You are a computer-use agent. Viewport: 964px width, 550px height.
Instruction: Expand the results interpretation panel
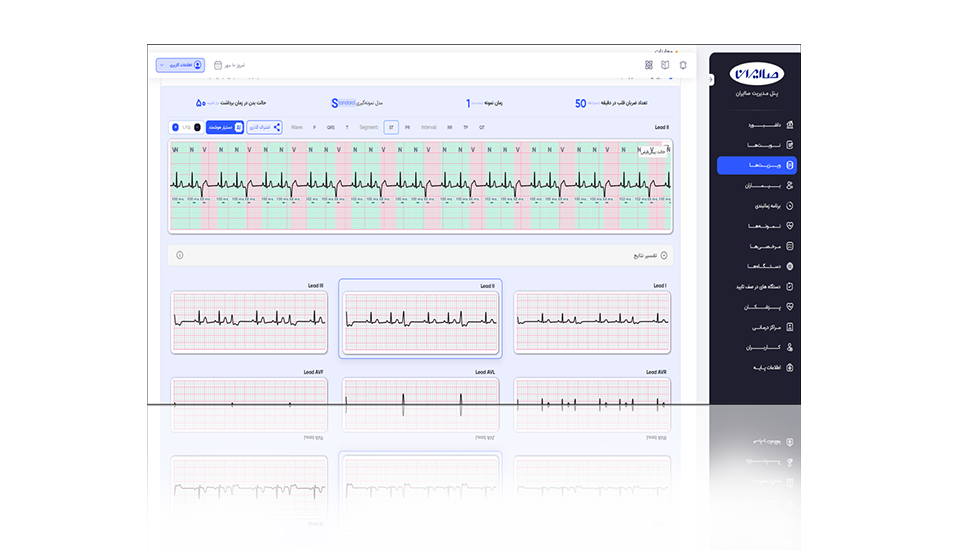click(663, 255)
